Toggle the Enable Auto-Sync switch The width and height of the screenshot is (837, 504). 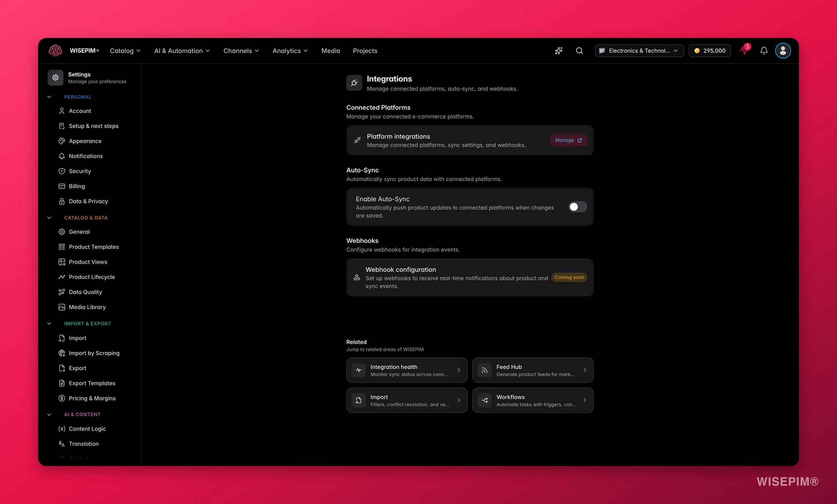pos(578,207)
